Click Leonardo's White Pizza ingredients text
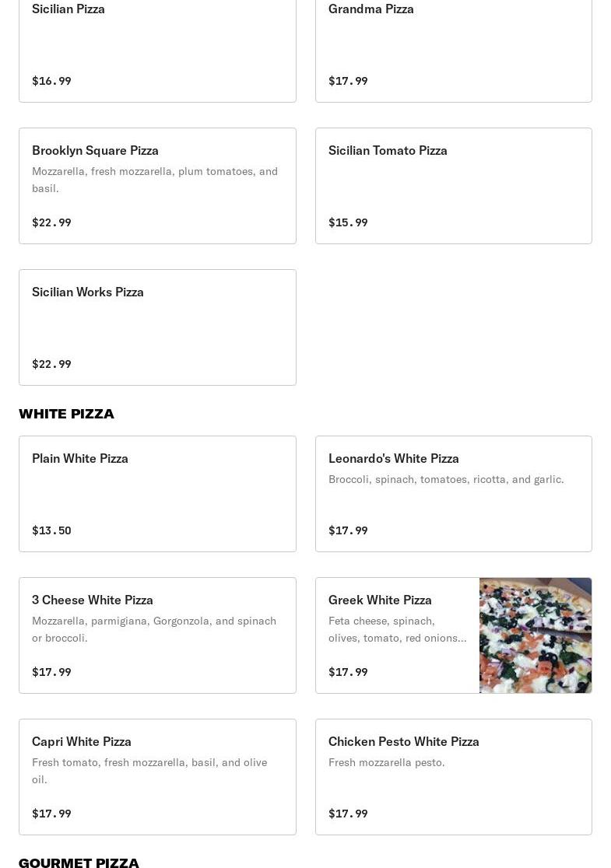 pyautogui.click(x=446, y=479)
